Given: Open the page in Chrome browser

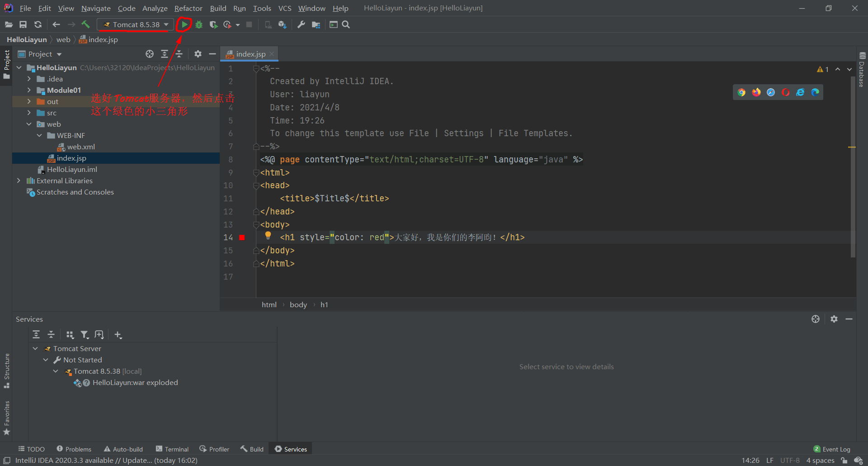Looking at the screenshot, I should pyautogui.click(x=741, y=92).
